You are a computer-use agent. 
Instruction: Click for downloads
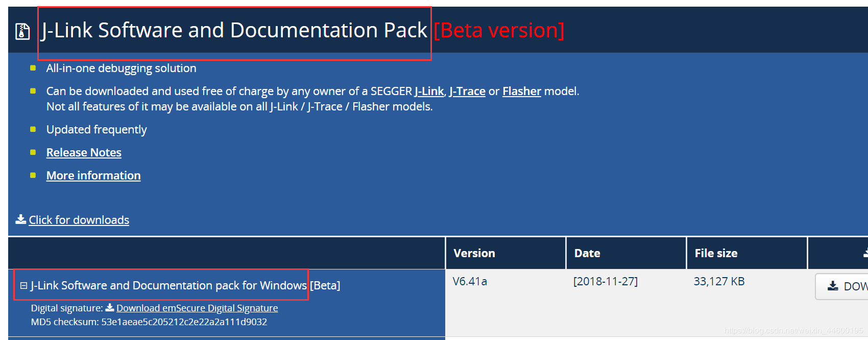pyautogui.click(x=79, y=219)
